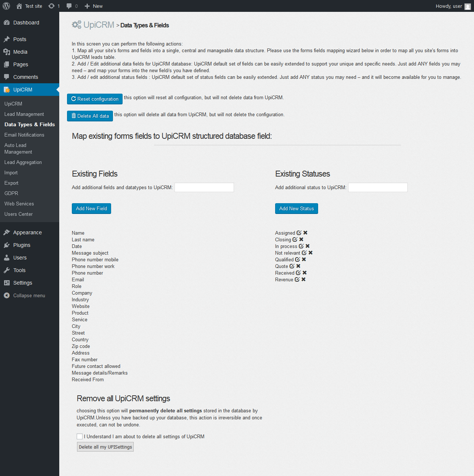Edit the Qualified status
474x476 pixels.
pyautogui.click(x=297, y=259)
